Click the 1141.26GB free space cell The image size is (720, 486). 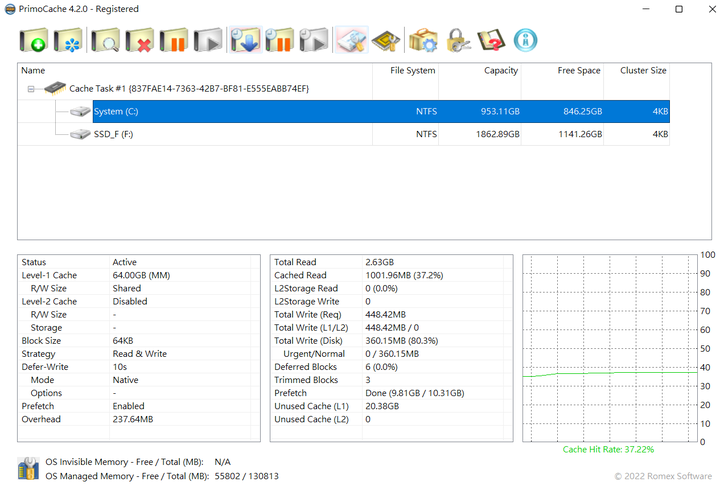tap(580, 134)
